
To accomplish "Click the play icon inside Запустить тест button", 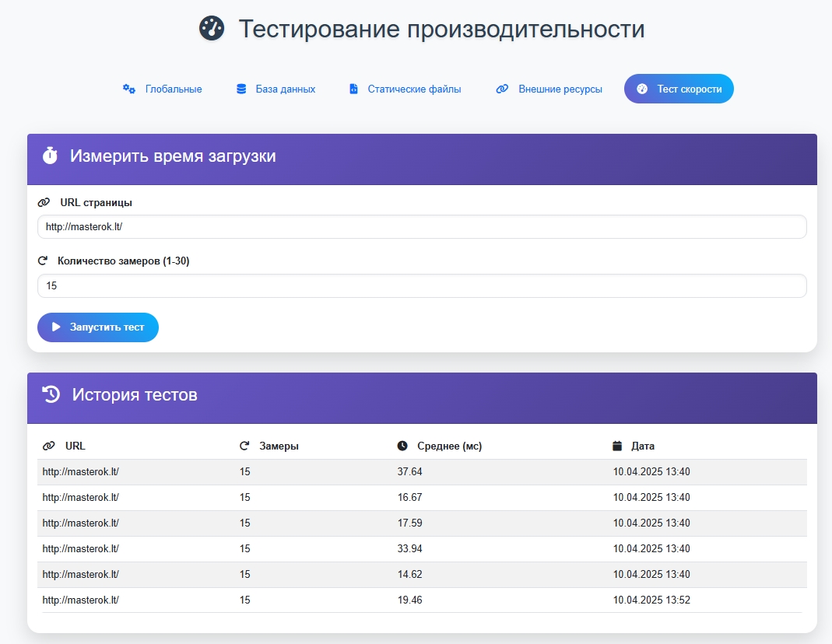I will [54, 327].
